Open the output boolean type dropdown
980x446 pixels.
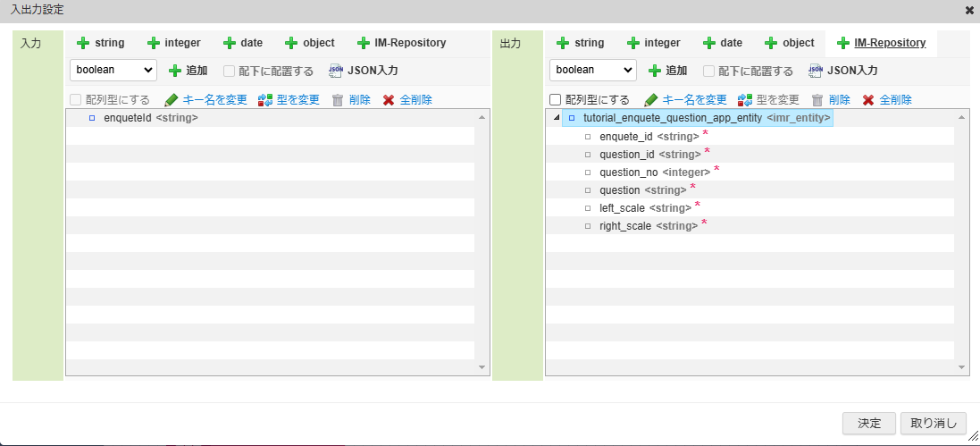[593, 70]
